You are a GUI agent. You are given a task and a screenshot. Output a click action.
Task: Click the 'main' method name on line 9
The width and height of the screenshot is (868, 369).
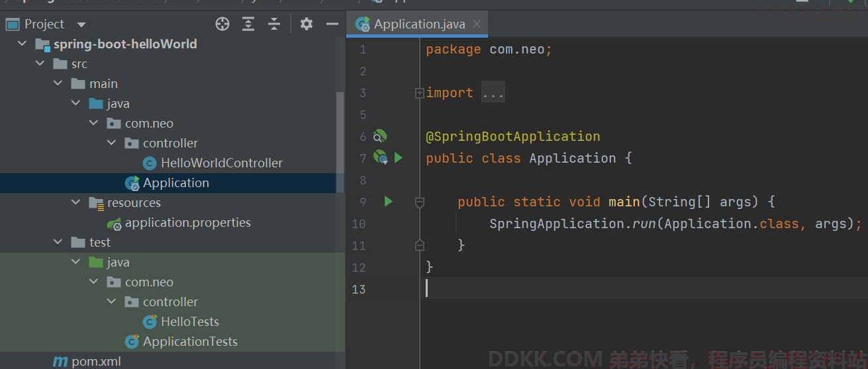coord(624,202)
